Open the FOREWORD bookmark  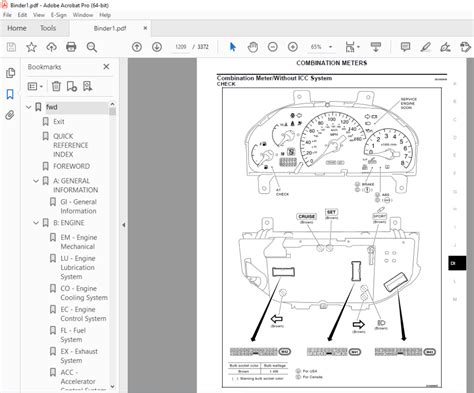coord(71,166)
